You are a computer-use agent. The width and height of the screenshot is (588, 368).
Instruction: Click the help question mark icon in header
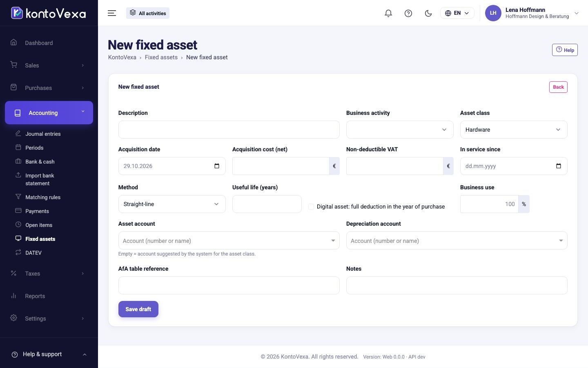coord(408,13)
